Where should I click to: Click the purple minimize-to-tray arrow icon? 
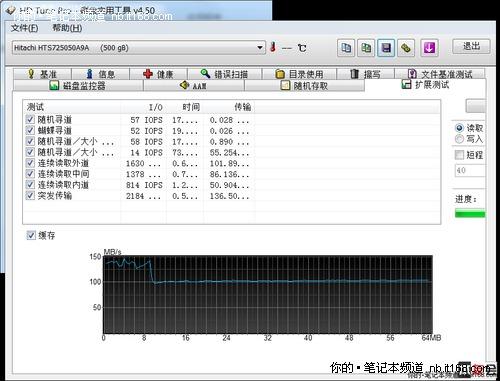click(429, 48)
